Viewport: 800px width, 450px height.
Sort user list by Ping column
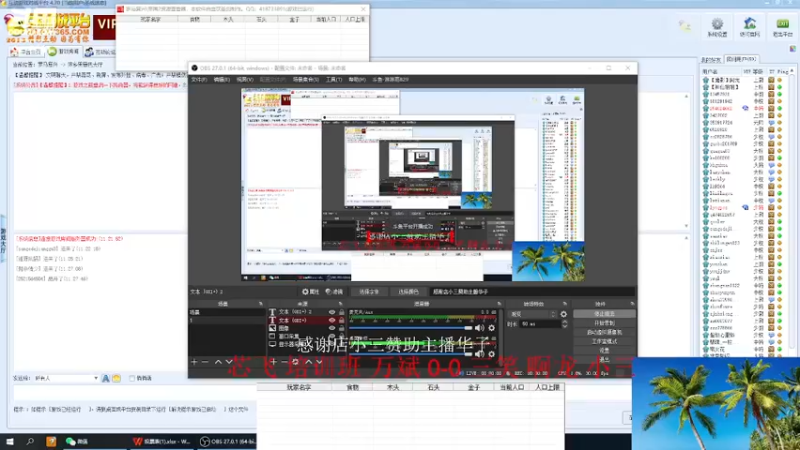coord(782,71)
